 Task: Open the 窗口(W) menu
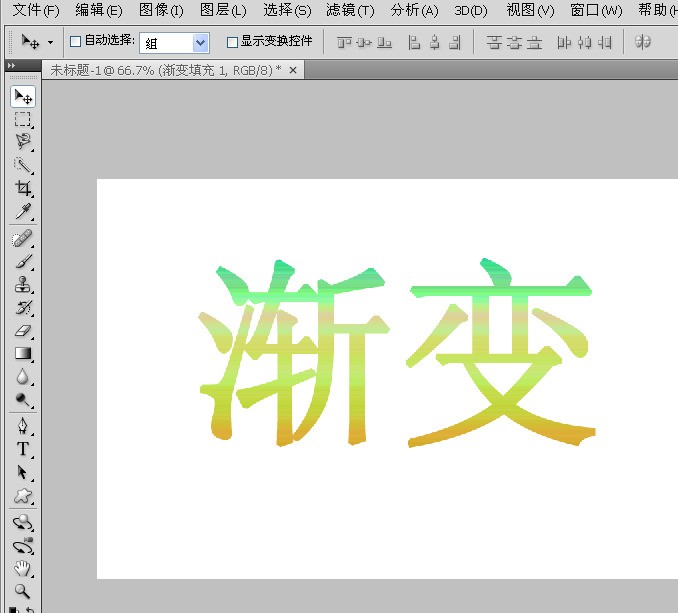coord(596,10)
